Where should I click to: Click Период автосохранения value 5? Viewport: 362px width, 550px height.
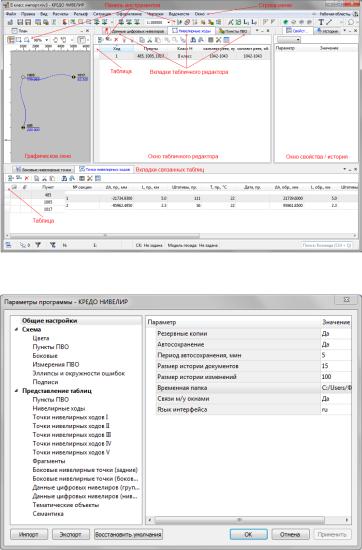tap(336, 355)
